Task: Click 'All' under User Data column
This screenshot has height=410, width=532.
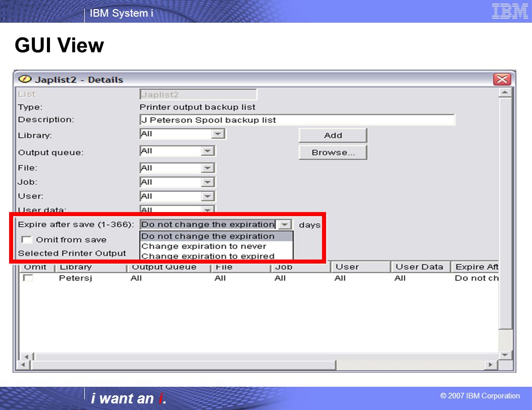Action: click(400, 278)
